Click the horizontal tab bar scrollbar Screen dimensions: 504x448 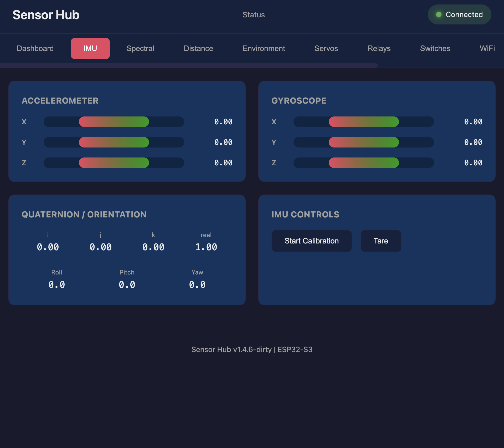click(x=189, y=65)
